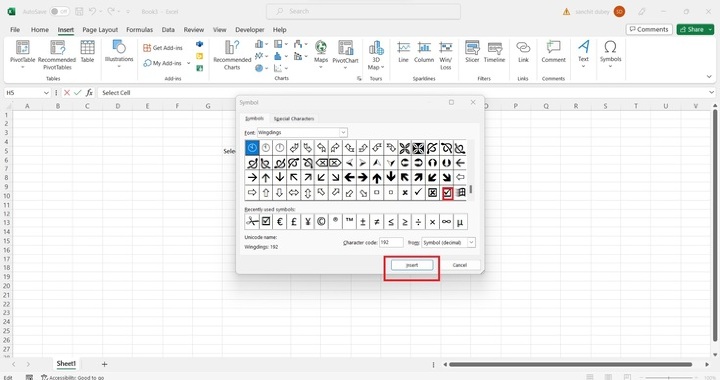Add a new sheet with plus button

tap(104, 364)
